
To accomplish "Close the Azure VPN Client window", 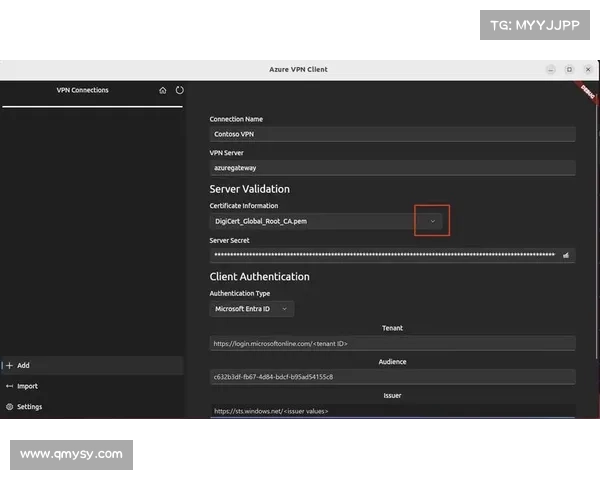I will click(x=588, y=70).
